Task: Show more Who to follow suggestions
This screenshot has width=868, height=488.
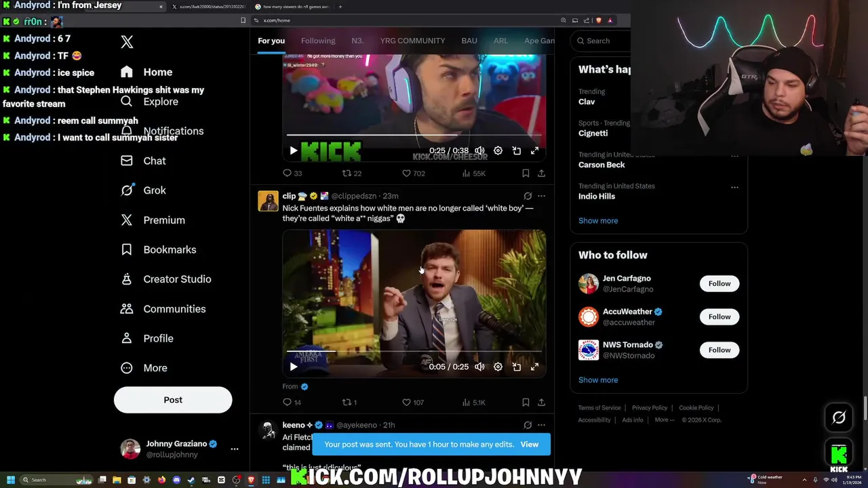Action: pyautogui.click(x=598, y=380)
